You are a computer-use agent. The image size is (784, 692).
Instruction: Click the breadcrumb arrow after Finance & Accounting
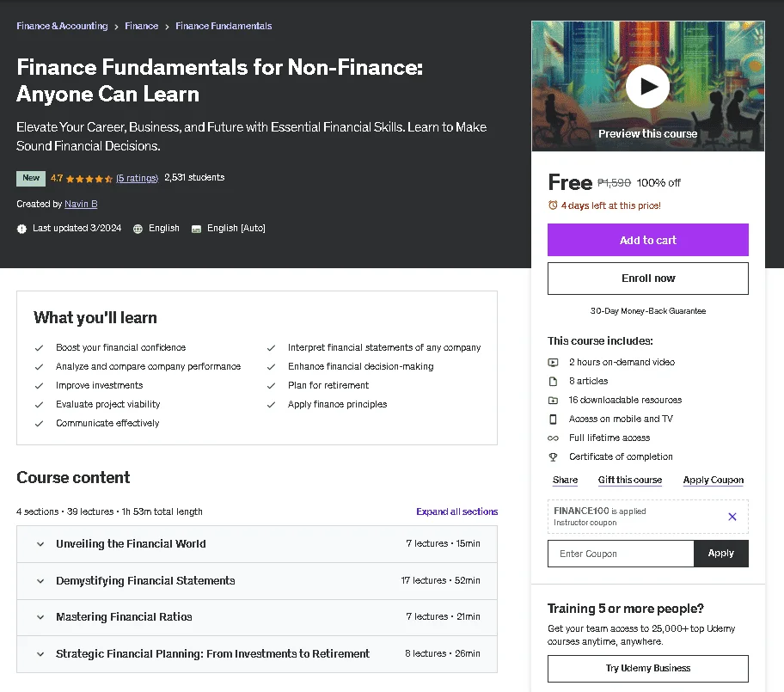click(x=116, y=27)
